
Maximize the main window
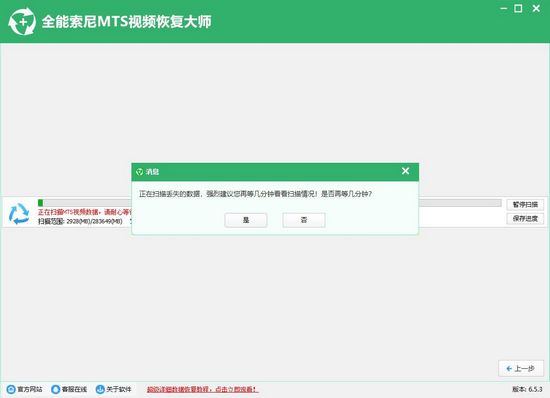[518, 8]
